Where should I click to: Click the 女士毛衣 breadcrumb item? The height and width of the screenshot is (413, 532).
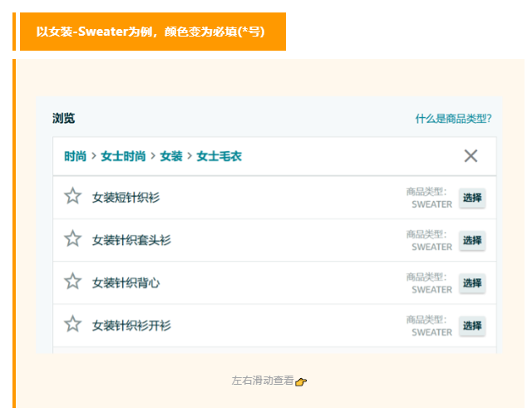coord(219,156)
